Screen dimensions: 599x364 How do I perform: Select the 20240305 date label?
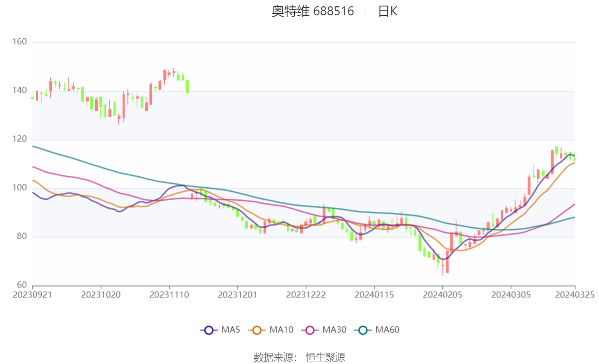click(x=511, y=295)
